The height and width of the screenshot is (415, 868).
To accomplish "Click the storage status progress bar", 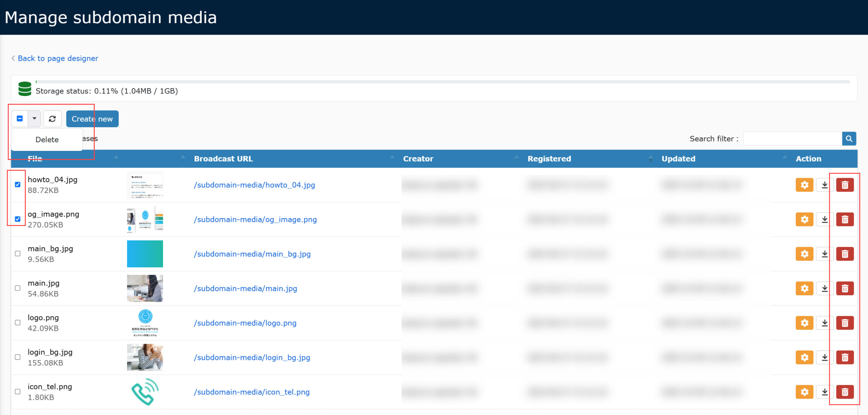I will [442, 82].
